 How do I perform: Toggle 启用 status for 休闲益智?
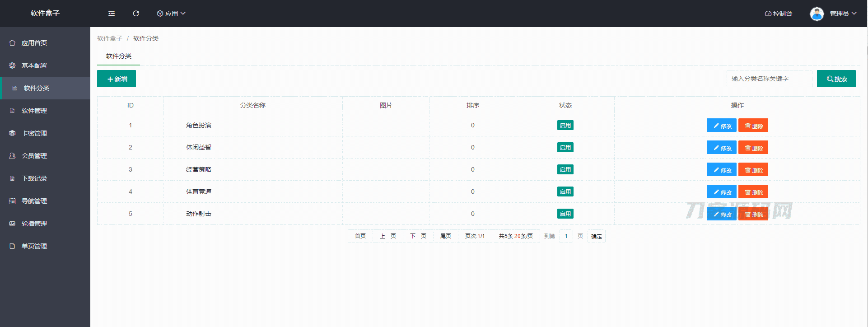(565, 147)
